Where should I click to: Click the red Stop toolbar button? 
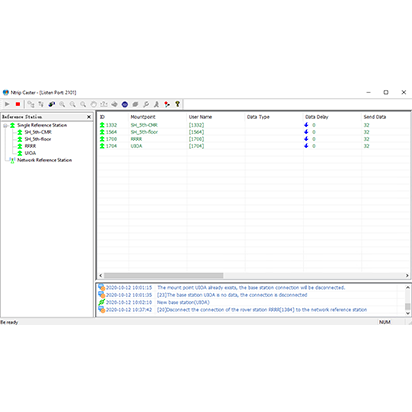click(18, 104)
